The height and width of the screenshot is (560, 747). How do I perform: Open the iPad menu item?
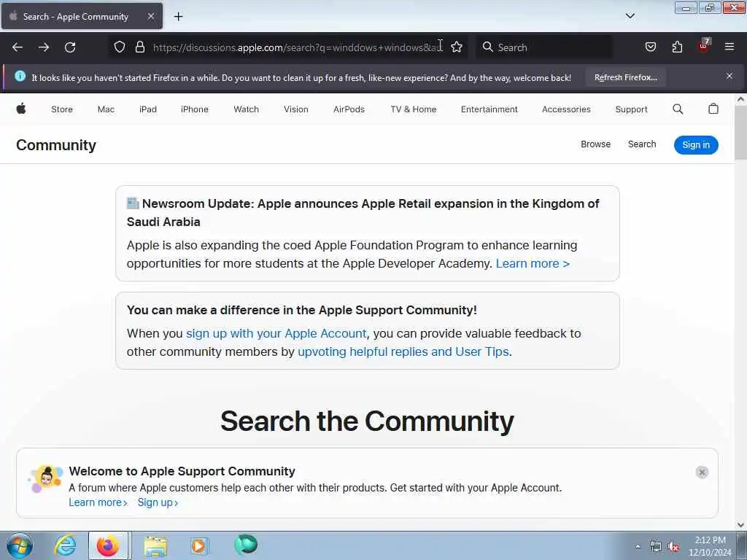click(147, 109)
